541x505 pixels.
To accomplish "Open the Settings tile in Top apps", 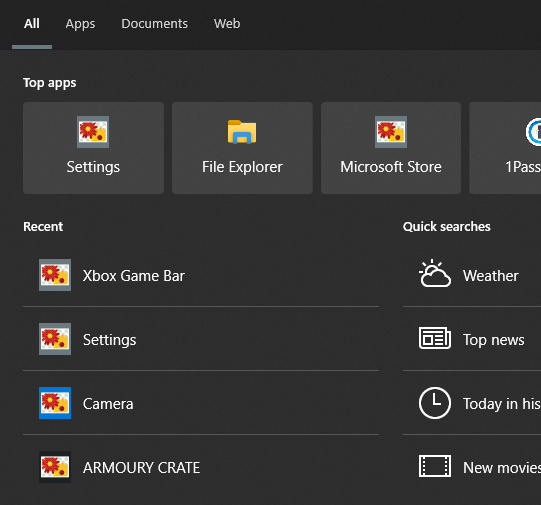I will 93,148.
